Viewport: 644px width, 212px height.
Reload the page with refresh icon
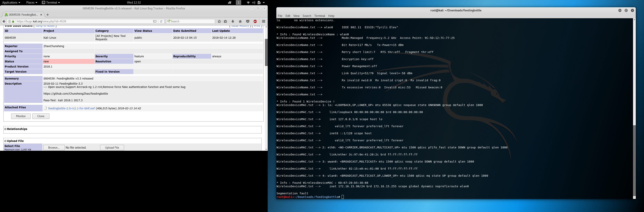point(161,21)
